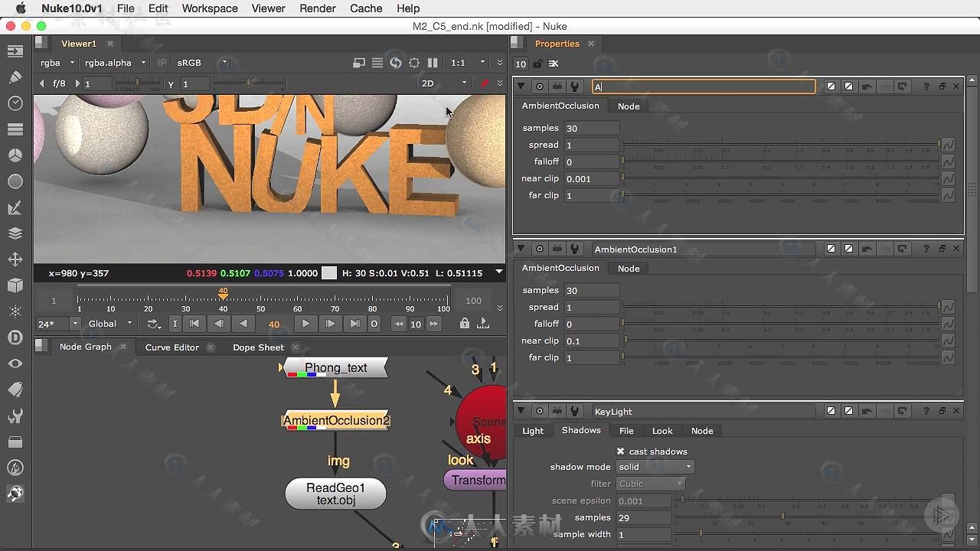Go to the last frame
The height and width of the screenshot is (551, 980).
click(x=354, y=324)
